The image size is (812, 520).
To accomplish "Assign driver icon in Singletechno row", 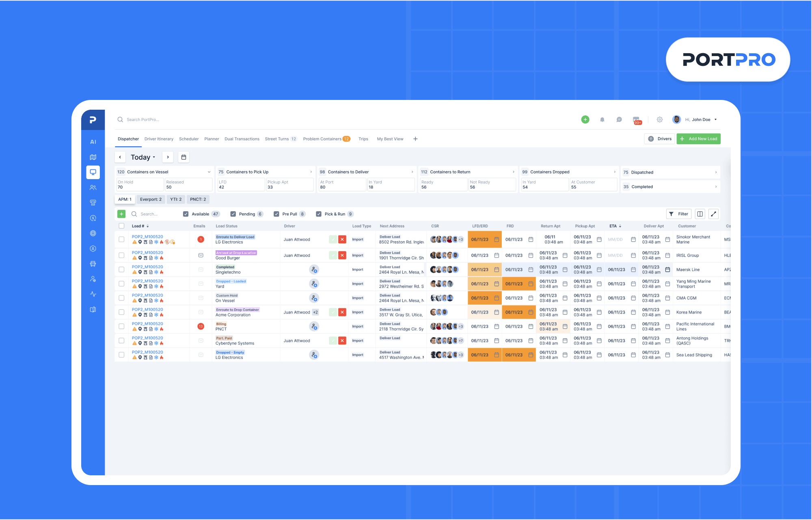I will coord(314,270).
